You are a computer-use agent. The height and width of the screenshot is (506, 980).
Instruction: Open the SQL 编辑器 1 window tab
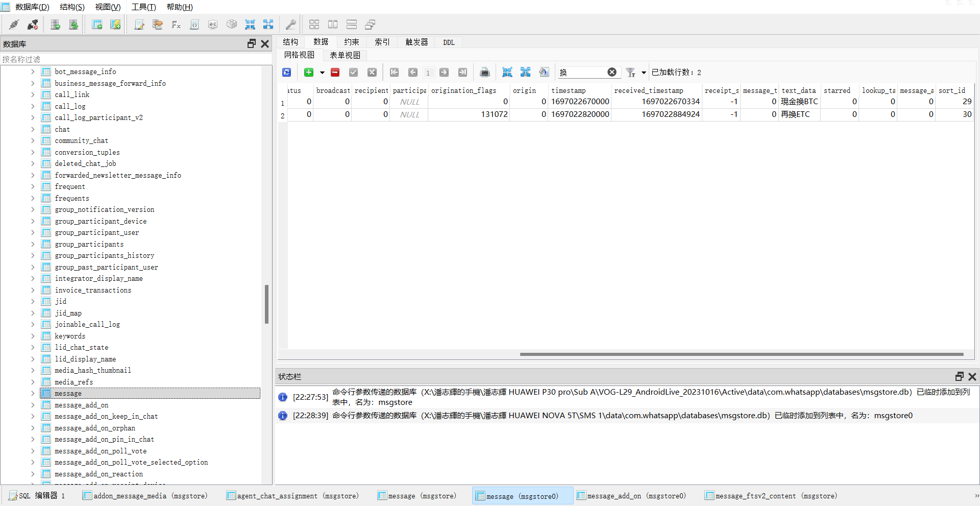pos(37,496)
